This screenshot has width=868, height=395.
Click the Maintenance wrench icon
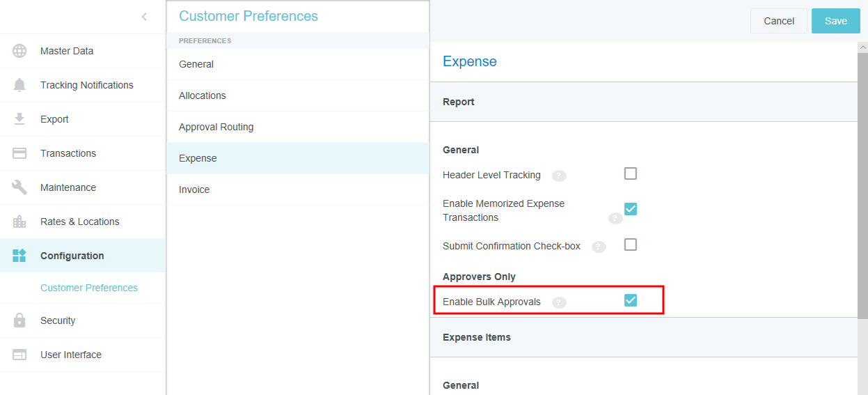[x=19, y=187]
